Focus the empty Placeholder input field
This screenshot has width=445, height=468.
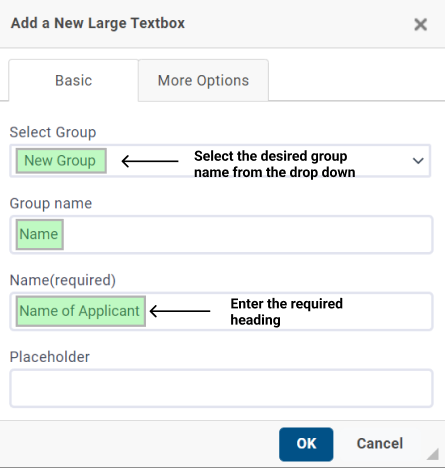tap(221, 388)
